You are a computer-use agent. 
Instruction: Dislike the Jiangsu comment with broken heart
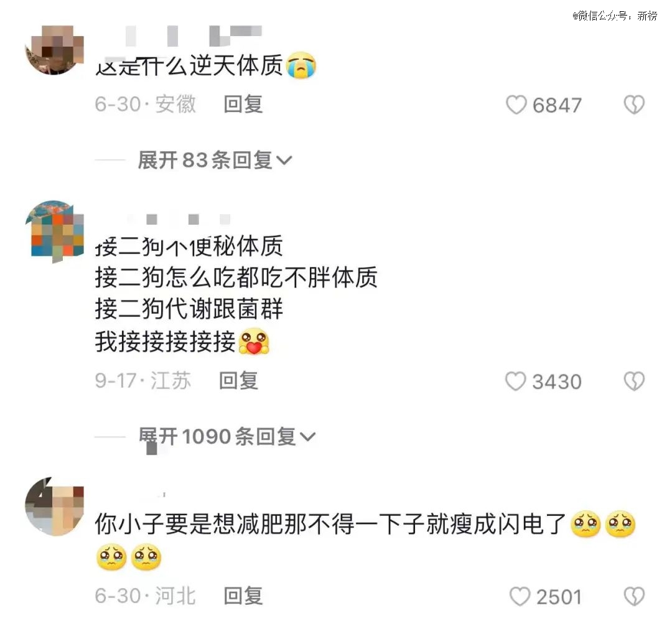pos(634,381)
